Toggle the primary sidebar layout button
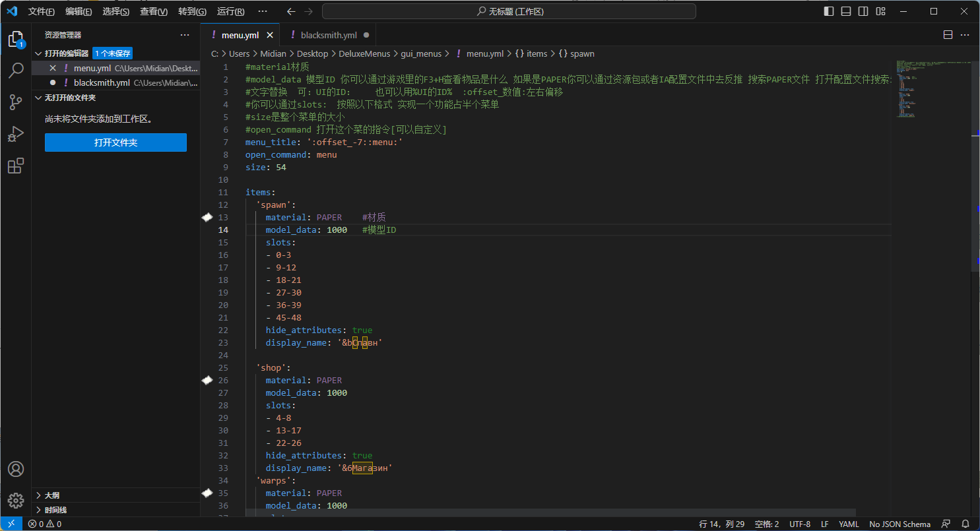The width and height of the screenshot is (980, 531). (829, 11)
